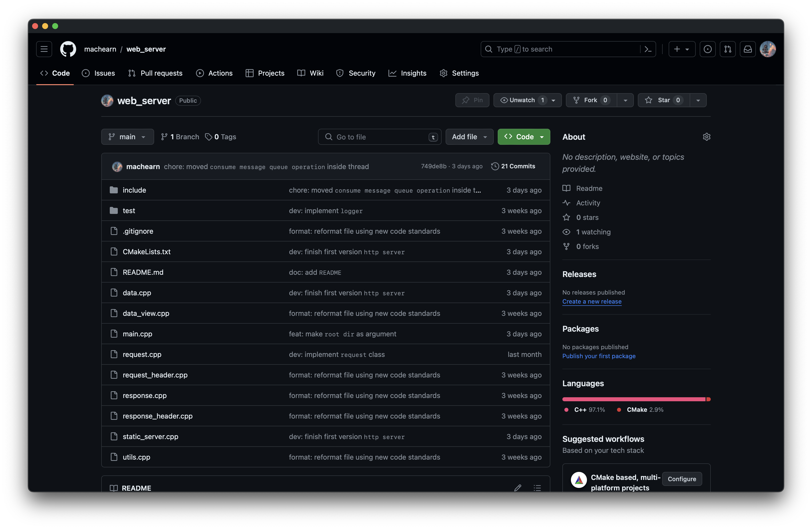
Task: Click the CMake workflow logo
Action: 579,480
